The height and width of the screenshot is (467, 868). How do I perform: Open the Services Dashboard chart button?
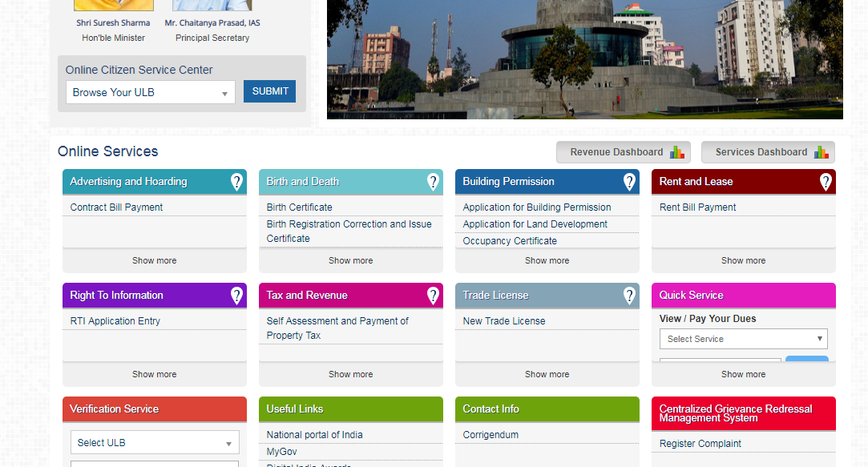pos(768,152)
